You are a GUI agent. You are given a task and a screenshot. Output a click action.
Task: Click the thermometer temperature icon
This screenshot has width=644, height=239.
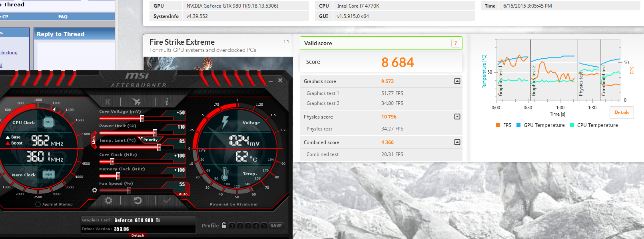pos(225,174)
